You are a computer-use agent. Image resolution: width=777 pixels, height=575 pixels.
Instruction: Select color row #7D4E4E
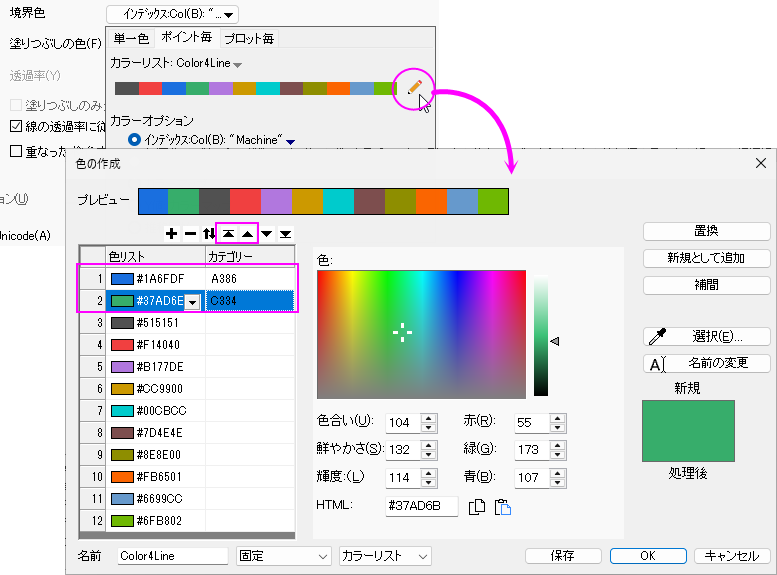pos(187,433)
